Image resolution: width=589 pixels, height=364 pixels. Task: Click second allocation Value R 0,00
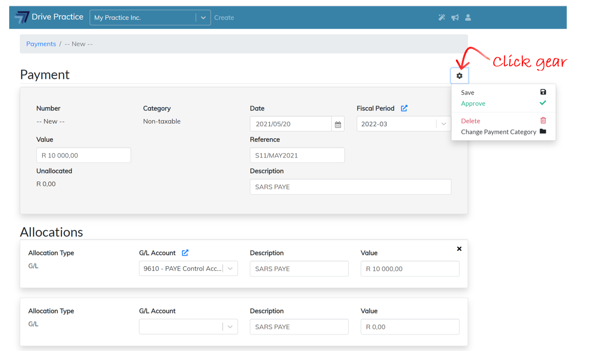click(x=410, y=327)
